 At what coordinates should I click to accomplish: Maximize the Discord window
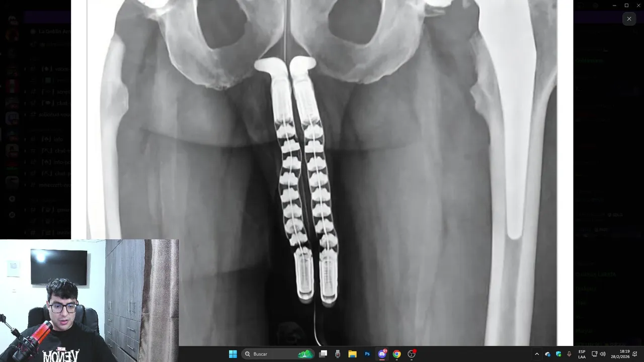tap(626, 6)
